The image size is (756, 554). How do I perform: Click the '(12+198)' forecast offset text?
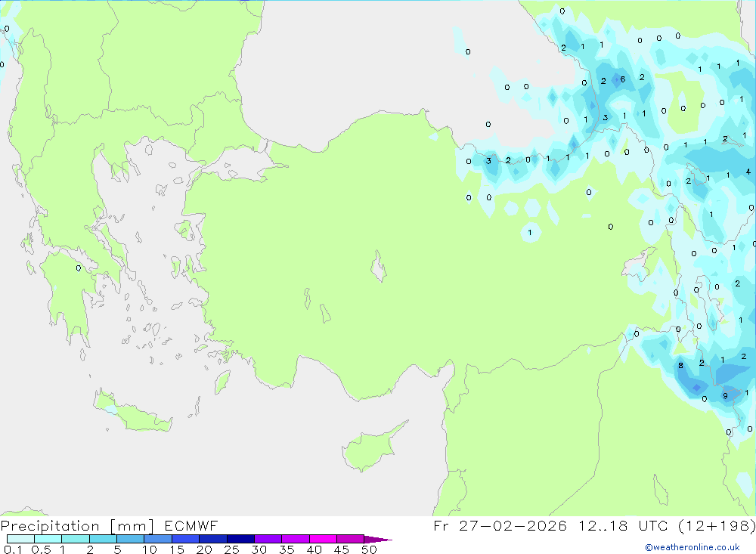717,525
